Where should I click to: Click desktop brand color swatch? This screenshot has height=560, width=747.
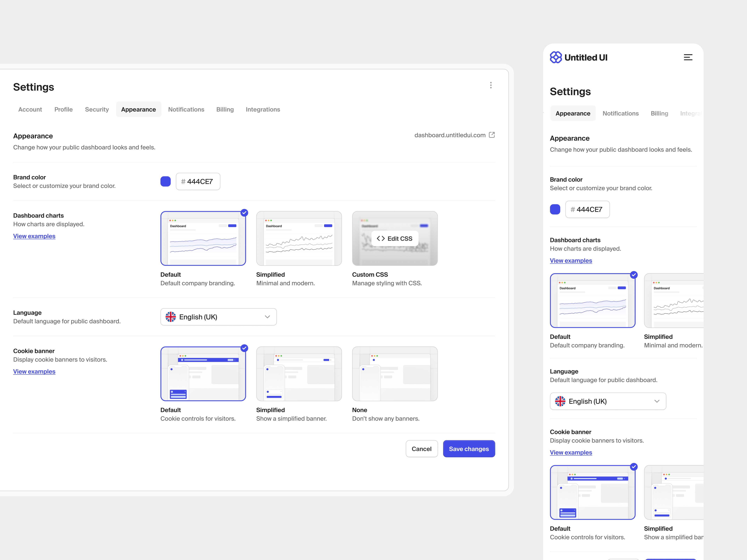pyautogui.click(x=166, y=181)
